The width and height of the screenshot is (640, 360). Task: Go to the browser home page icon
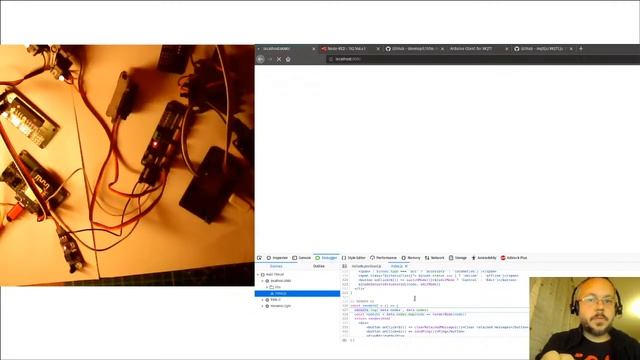(x=288, y=59)
